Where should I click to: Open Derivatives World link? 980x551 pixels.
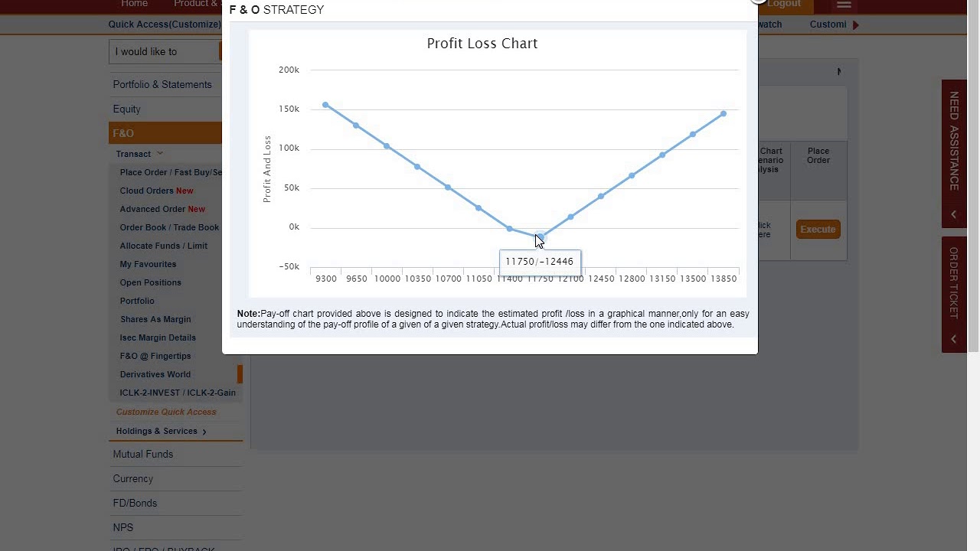(155, 374)
